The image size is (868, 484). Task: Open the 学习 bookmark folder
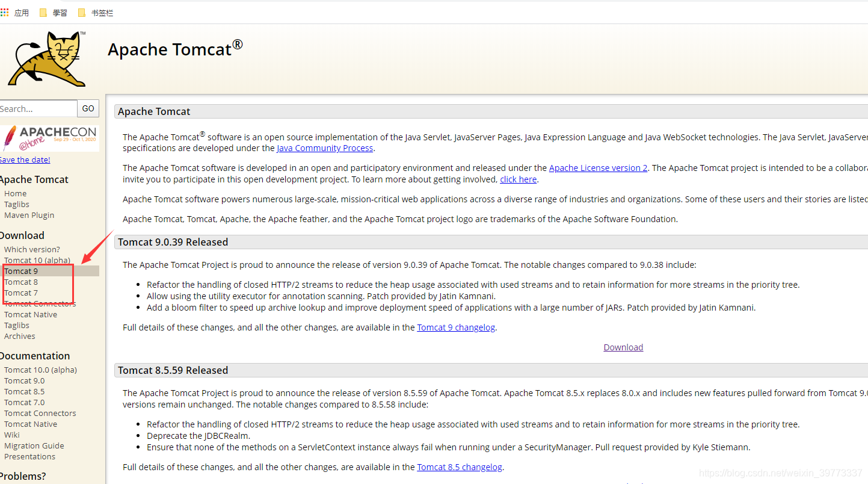[54, 13]
